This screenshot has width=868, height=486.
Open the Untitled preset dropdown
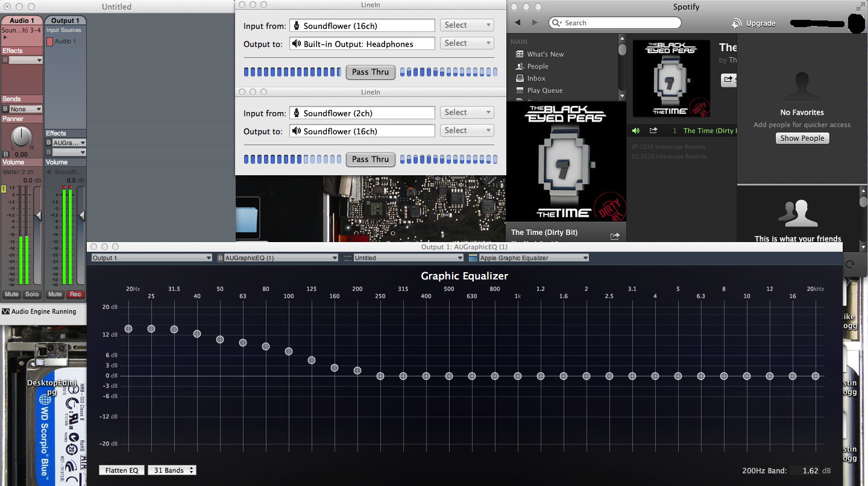(408, 258)
